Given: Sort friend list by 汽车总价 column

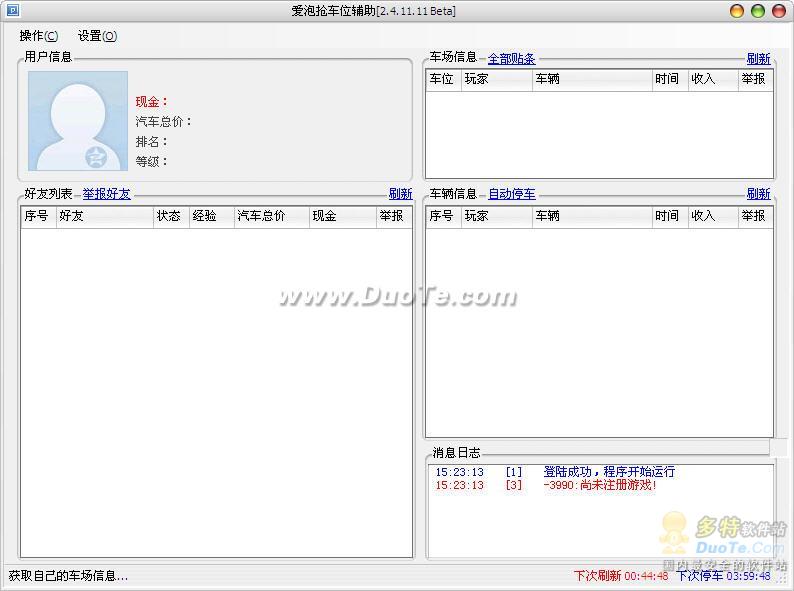Looking at the screenshot, I should [x=271, y=217].
